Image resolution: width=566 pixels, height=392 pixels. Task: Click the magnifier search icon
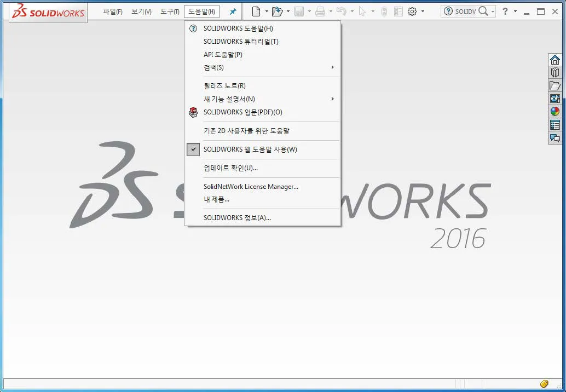[x=483, y=11]
